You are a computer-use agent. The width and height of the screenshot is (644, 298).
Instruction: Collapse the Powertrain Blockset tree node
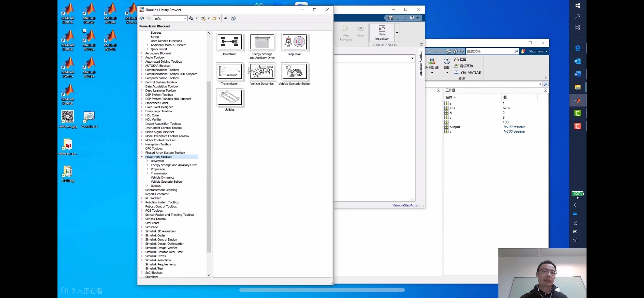pos(142,157)
